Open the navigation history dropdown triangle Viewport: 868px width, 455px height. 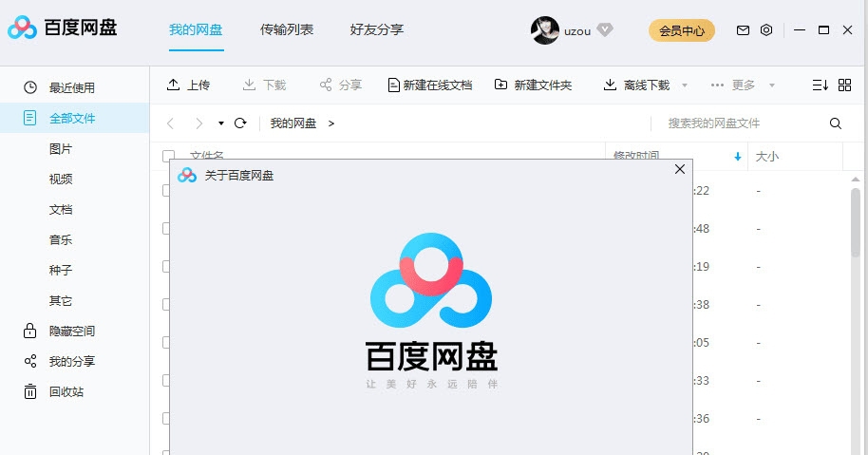pos(221,123)
